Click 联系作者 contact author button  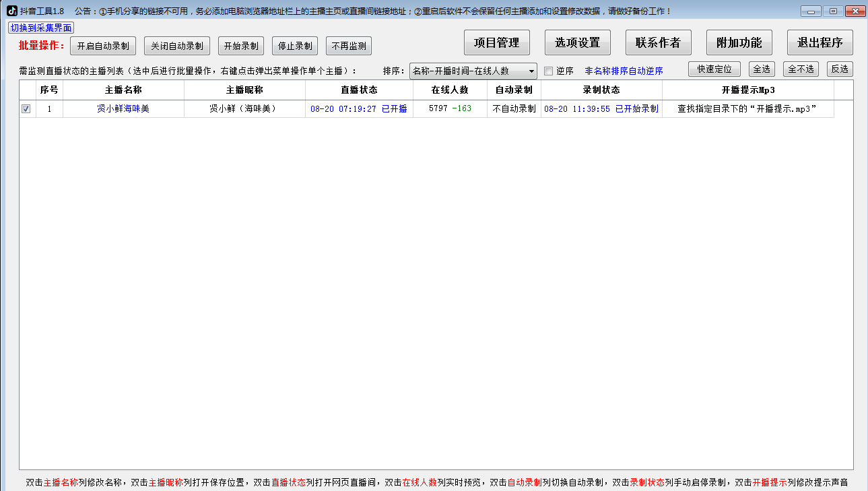pos(659,42)
